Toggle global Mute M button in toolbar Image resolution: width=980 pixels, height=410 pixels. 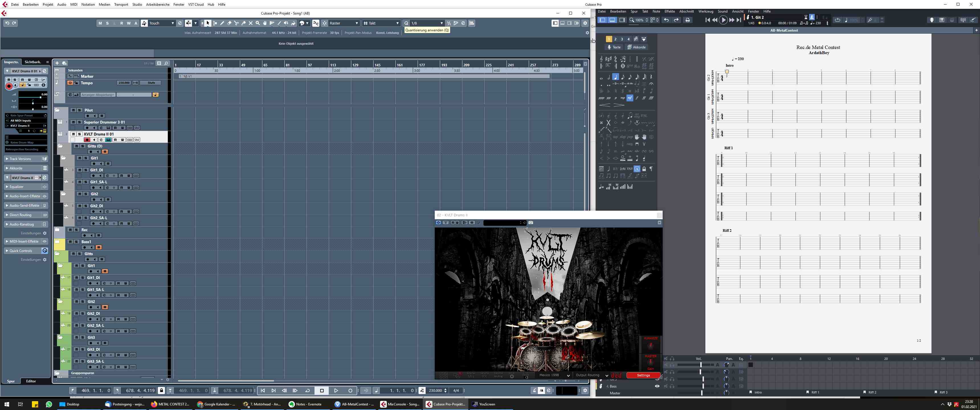coord(100,23)
